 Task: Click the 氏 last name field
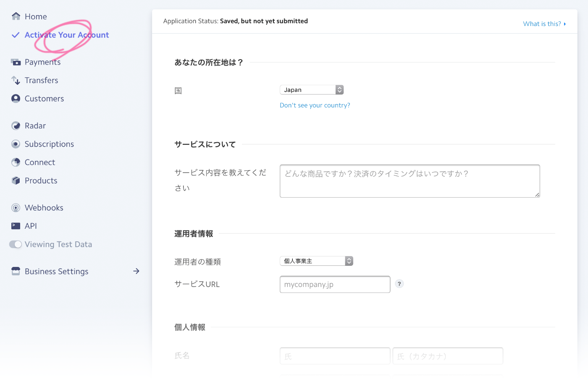335,356
